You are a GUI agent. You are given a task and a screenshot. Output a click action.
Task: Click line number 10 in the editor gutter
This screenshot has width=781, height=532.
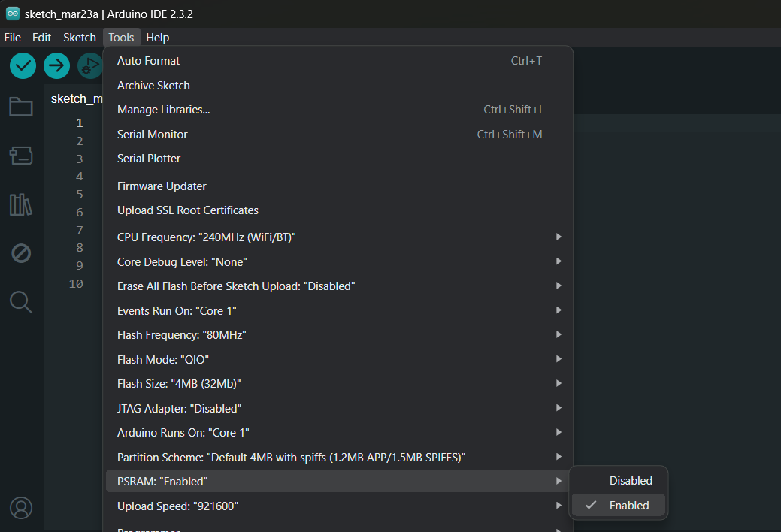[x=76, y=283]
